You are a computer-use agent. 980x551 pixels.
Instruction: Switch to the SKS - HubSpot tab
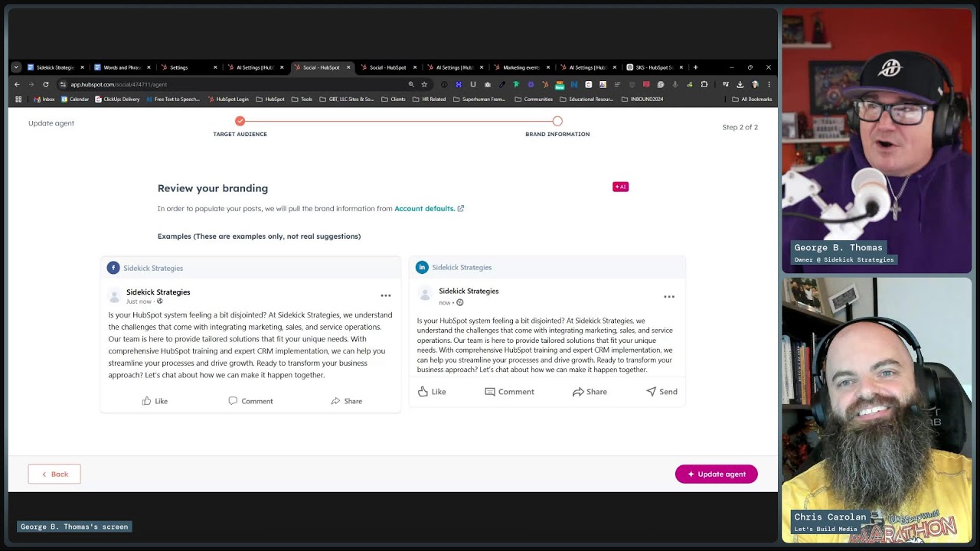tap(655, 67)
